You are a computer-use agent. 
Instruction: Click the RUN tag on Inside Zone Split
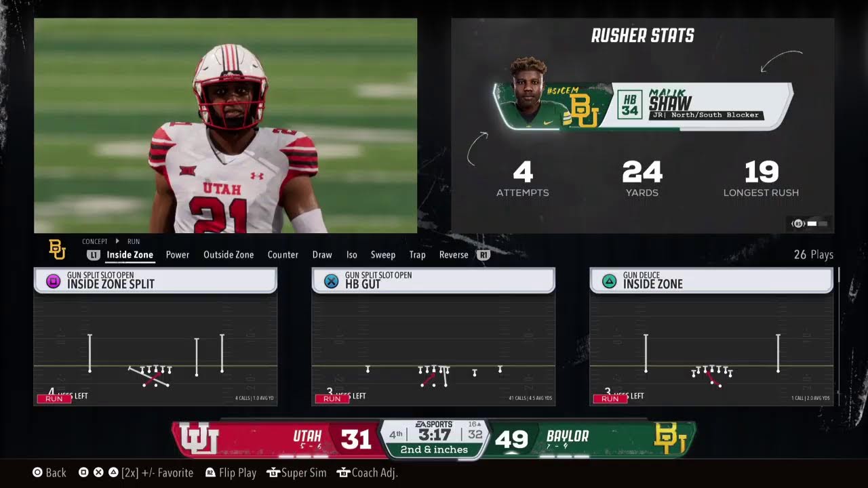54,399
